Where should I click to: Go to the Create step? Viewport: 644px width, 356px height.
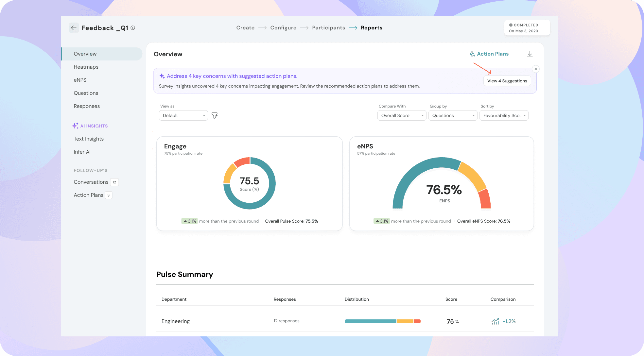[x=245, y=28]
